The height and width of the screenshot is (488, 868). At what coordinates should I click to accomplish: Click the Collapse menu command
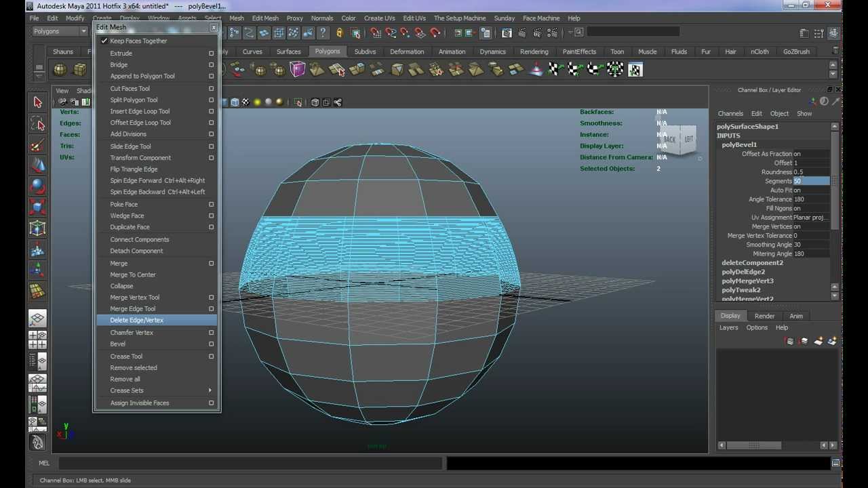121,286
